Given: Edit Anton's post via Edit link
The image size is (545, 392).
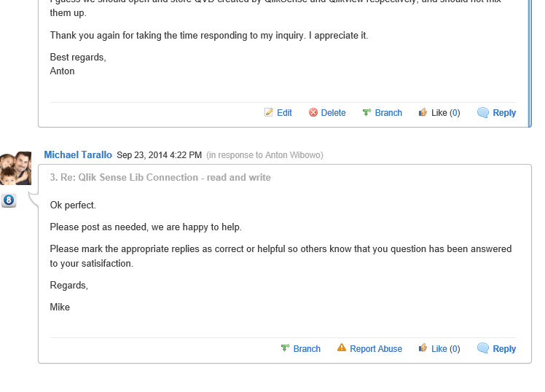Looking at the screenshot, I should click(284, 113).
